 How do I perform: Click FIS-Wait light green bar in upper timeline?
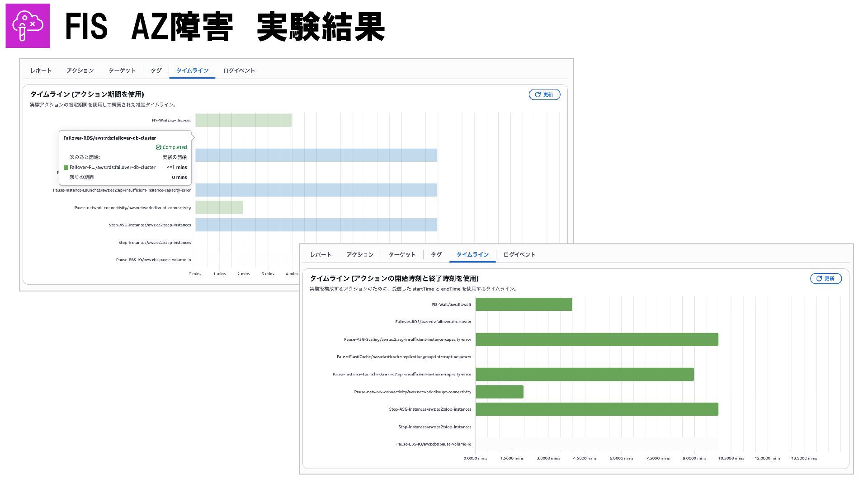pyautogui.click(x=243, y=120)
